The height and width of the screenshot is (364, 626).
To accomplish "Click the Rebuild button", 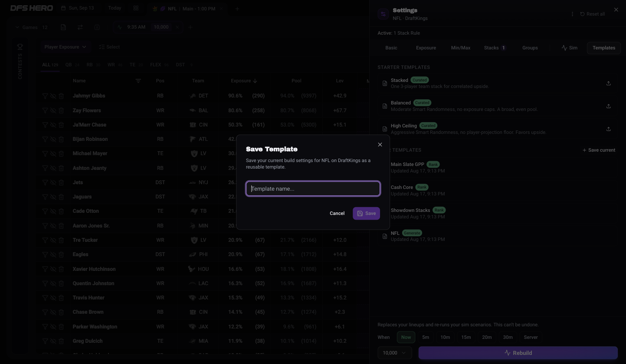I will tap(518, 353).
